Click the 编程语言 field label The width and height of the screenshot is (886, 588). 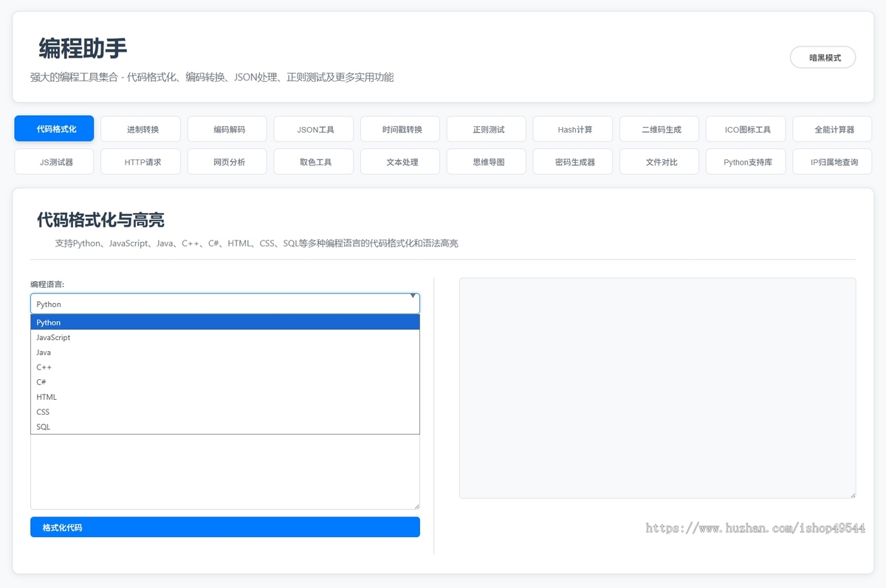[47, 284]
